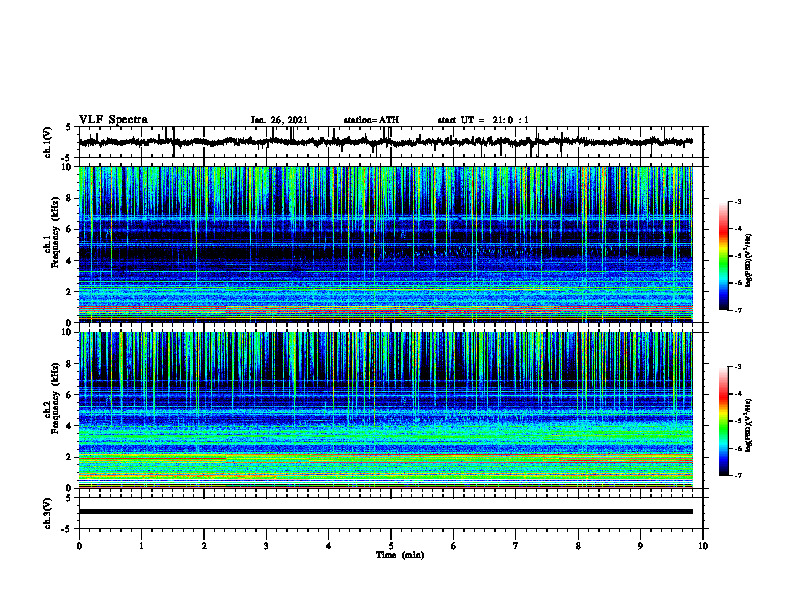Screen dimensions: 792x612
Task: Click the "7" tick on Time axis
Action: coord(516,546)
